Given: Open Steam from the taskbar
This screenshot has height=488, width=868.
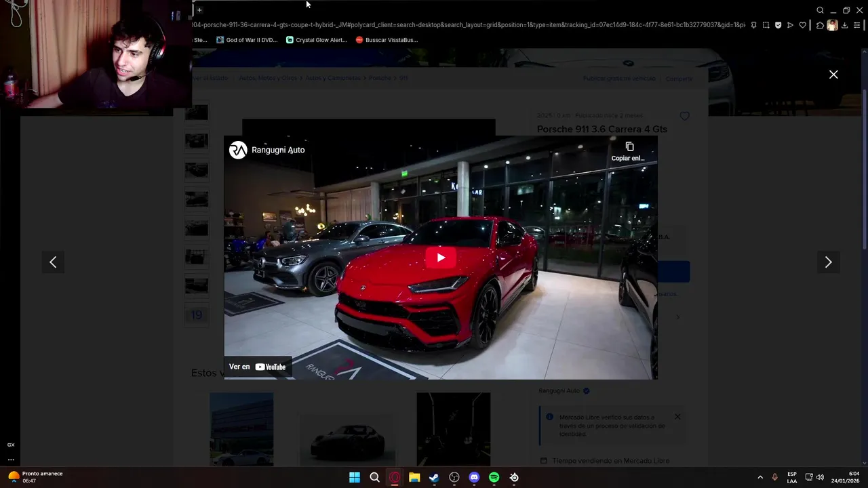Looking at the screenshot, I should pos(434,477).
